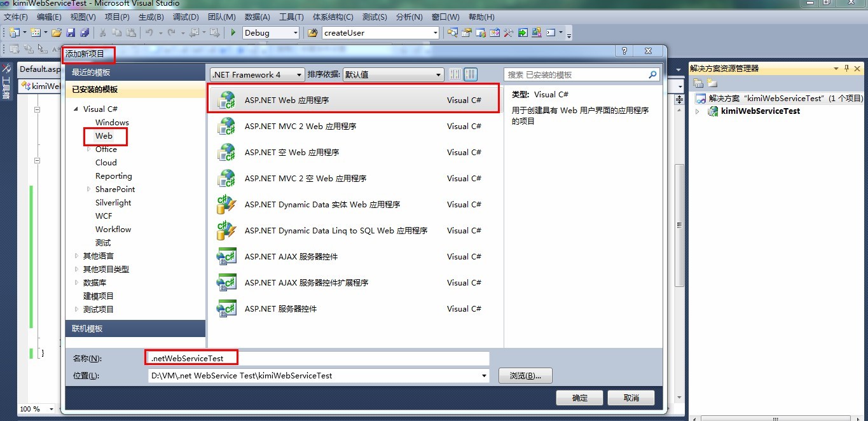Screen dimensions: 868x421
Task: Select ASP.NET AJAX server control template
Action: coord(354,256)
